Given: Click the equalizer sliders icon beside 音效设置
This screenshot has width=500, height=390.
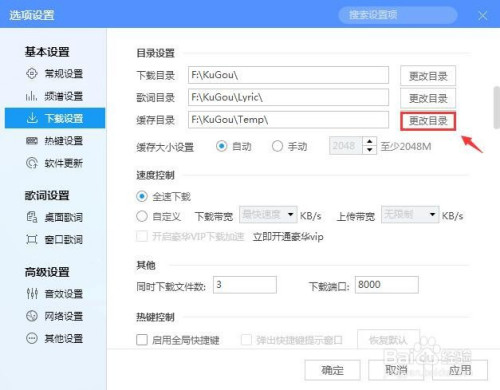Looking at the screenshot, I should tap(32, 294).
